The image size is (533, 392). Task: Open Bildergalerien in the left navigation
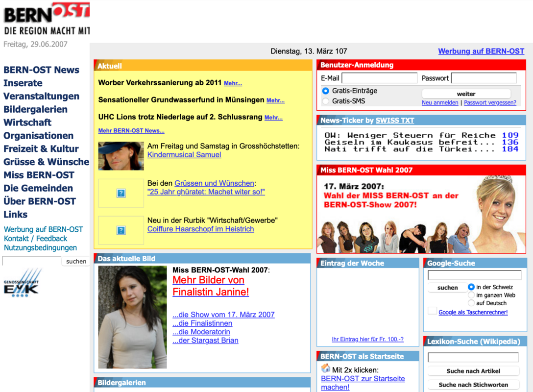(x=35, y=109)
